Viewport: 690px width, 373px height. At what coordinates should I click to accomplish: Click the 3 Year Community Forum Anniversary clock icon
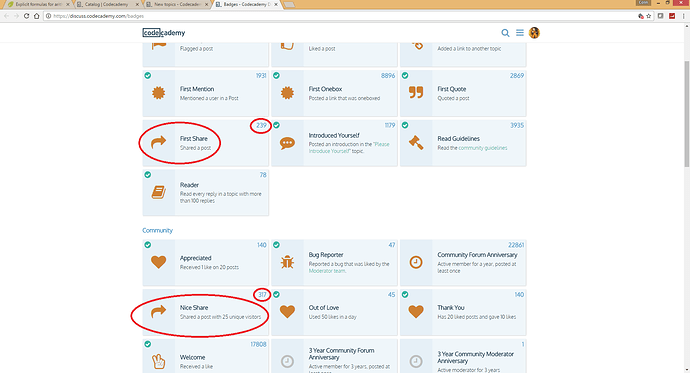(x=287, y=362)
